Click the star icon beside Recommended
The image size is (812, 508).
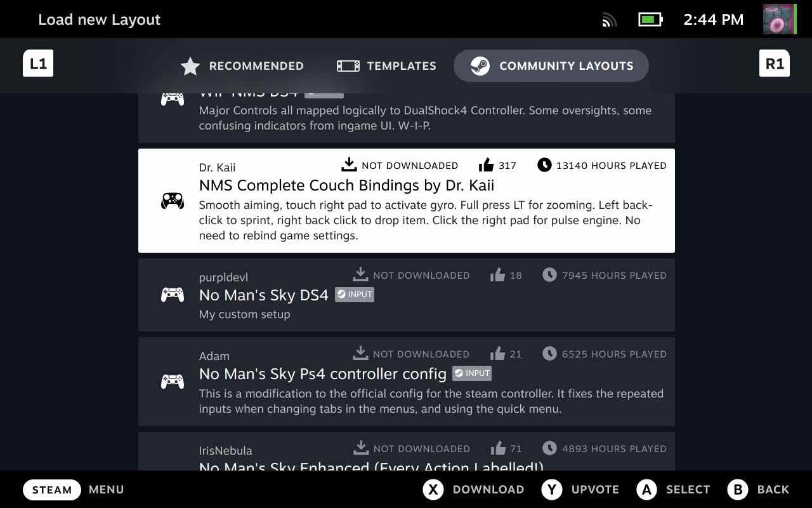click(190, 66)
